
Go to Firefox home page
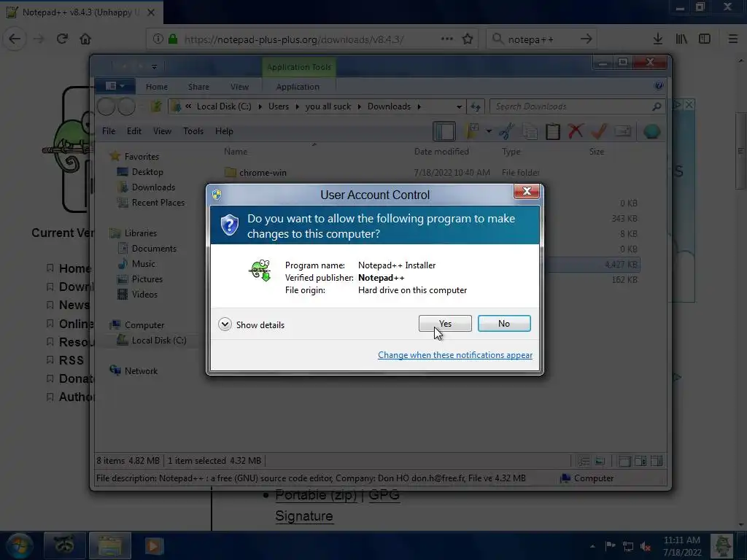click(x=85, y=39)
